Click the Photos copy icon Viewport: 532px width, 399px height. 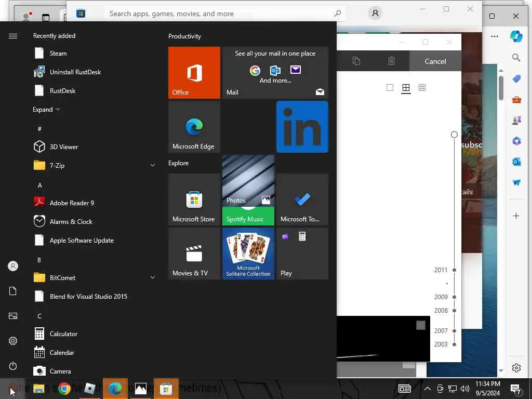click(356, 61)
